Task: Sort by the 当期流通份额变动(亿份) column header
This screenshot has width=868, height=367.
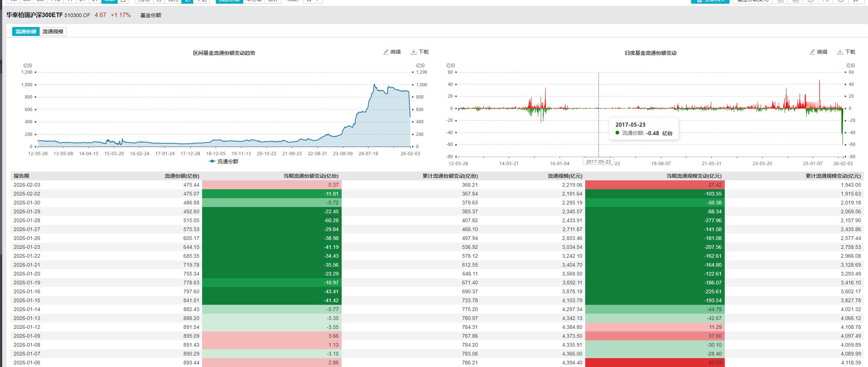Action: 311,176
